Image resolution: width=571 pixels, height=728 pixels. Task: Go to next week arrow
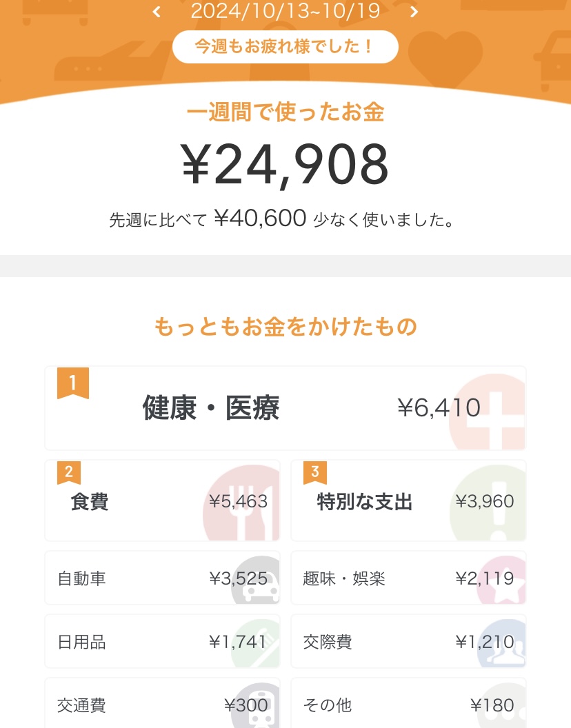414,12
